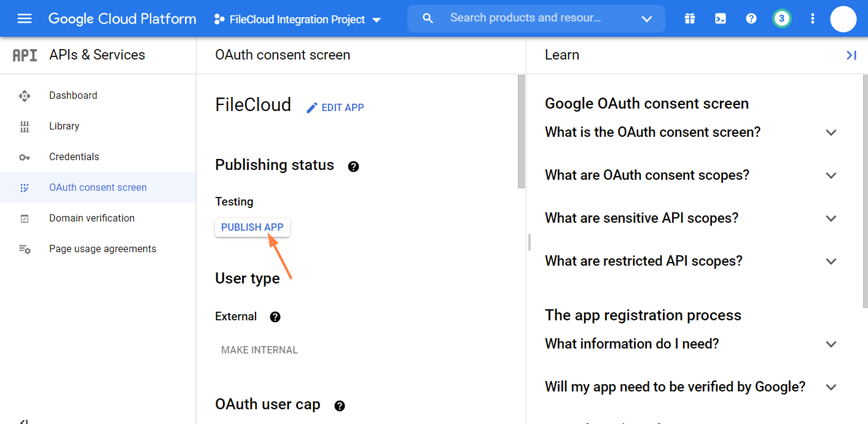Viewport: 868px width, 424px height.
Task: Open Credentials from the left menu
Action: [x=74, y=156]
